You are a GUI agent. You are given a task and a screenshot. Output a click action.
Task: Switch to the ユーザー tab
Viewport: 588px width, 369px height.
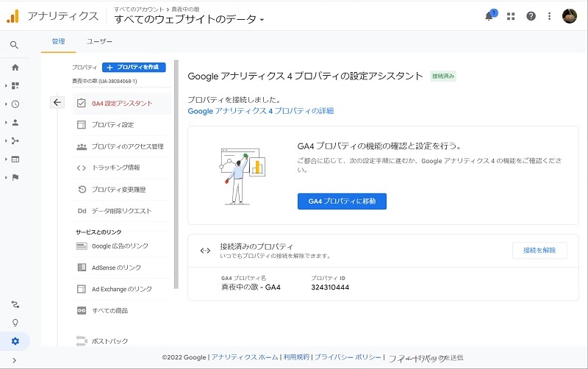tap(99, 41)
